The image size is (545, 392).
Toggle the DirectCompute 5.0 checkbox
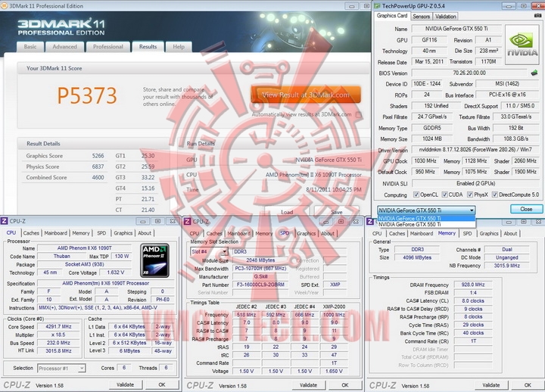[x=494, y=194]
